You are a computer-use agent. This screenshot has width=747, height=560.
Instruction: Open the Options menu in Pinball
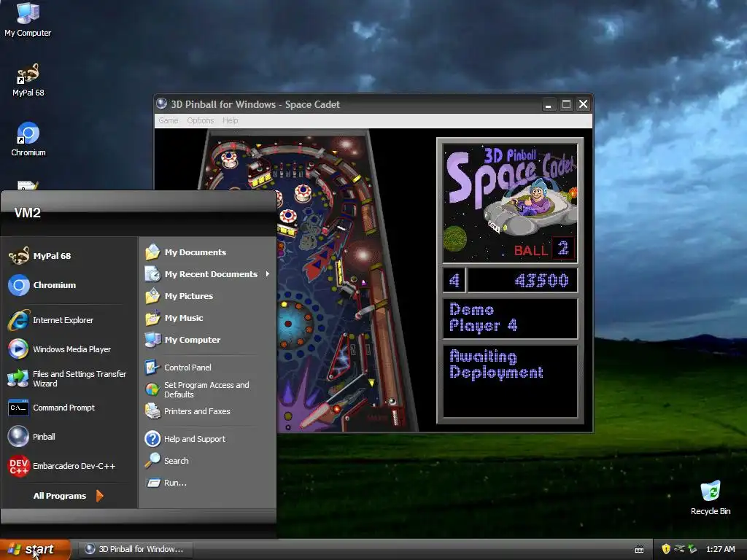click(200, 120)
